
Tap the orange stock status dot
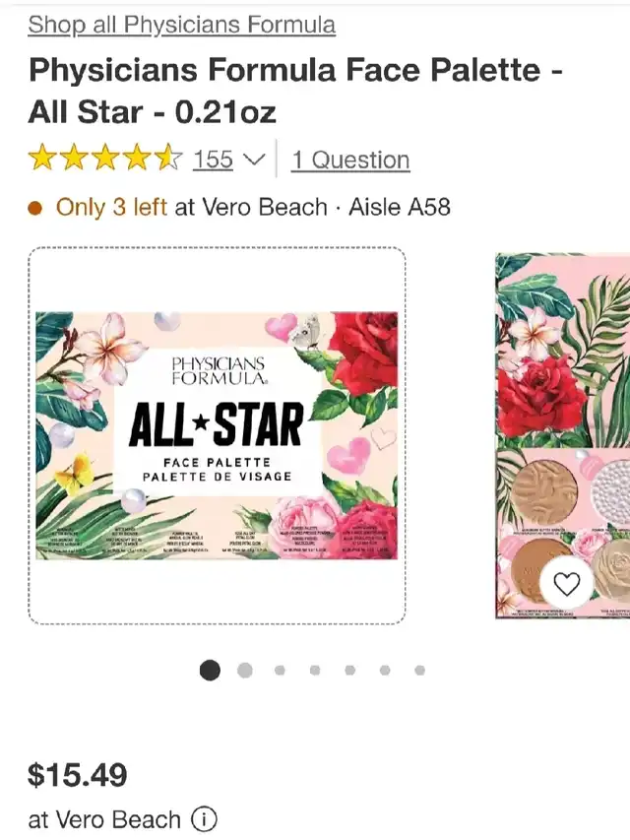click(x=34, y=208)
